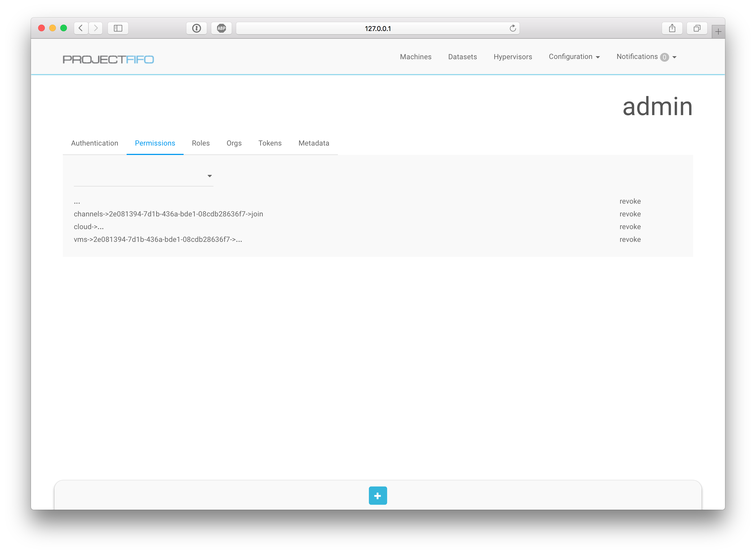
Task: Open the empty permission select dropdown
Action: 144,176
